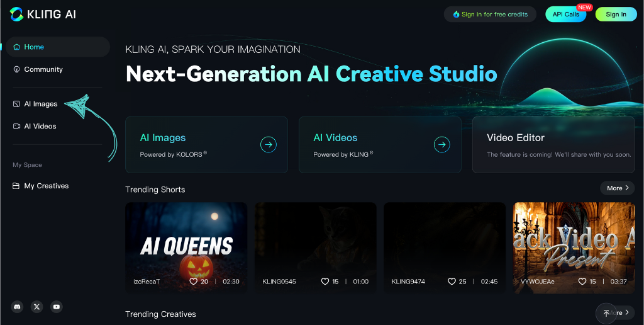Click More next to Trending Shorts
The image size is (644, 325).
coord(618,188)
